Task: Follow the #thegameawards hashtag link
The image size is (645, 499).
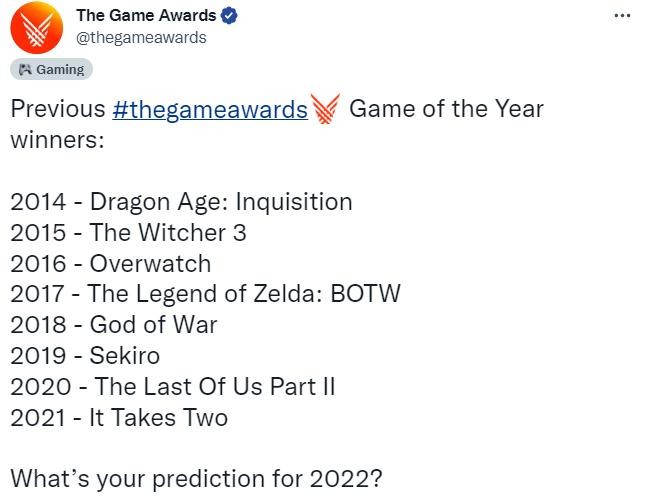Action: (211, 108)
